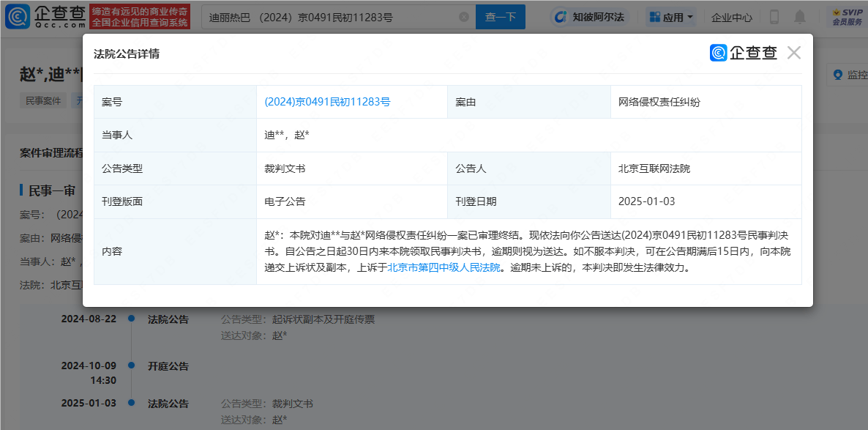Close the 法院公告详情 dialog
This screenshot has width=868, height=430.
pos(794,53)
